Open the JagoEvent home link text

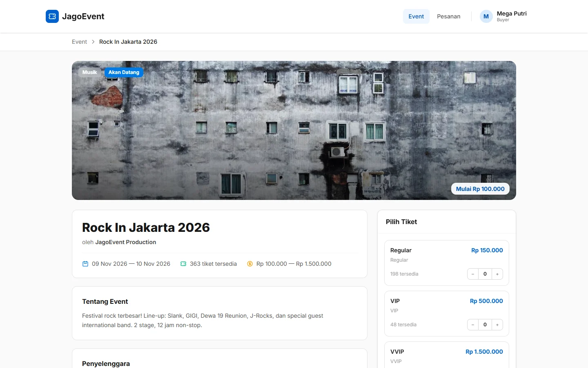[x=83, y=16]
